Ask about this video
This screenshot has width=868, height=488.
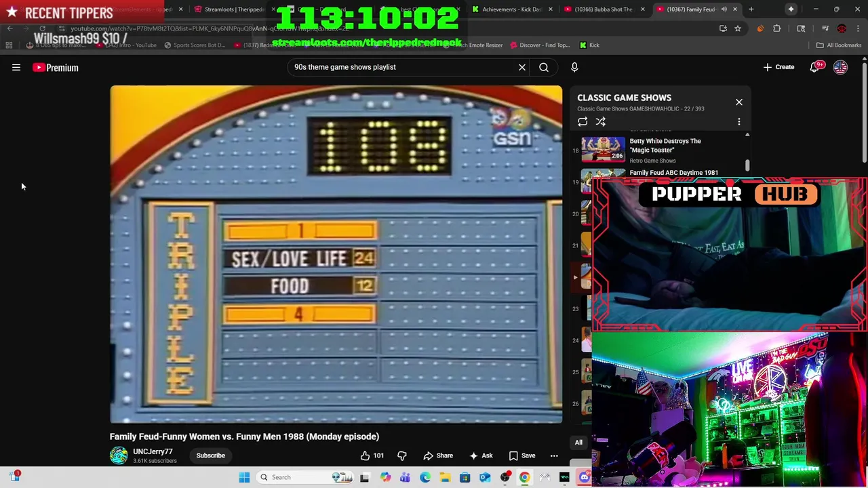pos(481,455)
